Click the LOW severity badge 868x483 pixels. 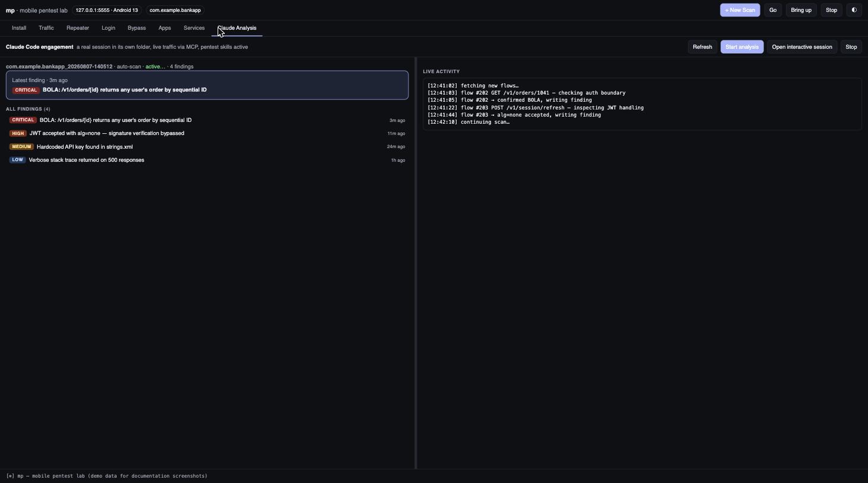17,160
